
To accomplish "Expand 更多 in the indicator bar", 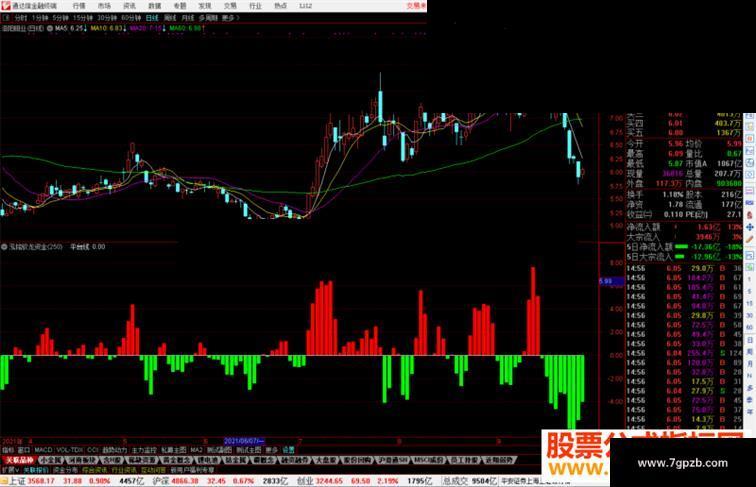I will 272,450.
